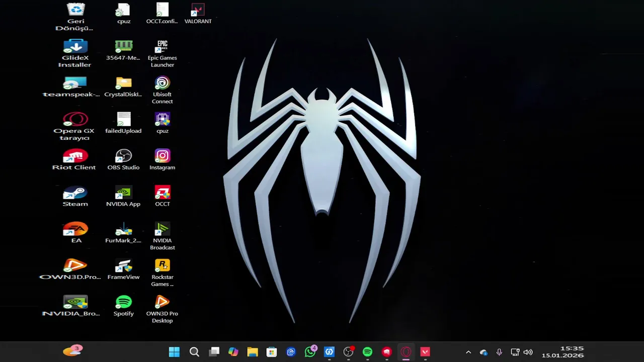Viewport: 644px width, 362px height.
Task: Select the NVIDIA App desktop shortcut
Action: click(123, 197)
